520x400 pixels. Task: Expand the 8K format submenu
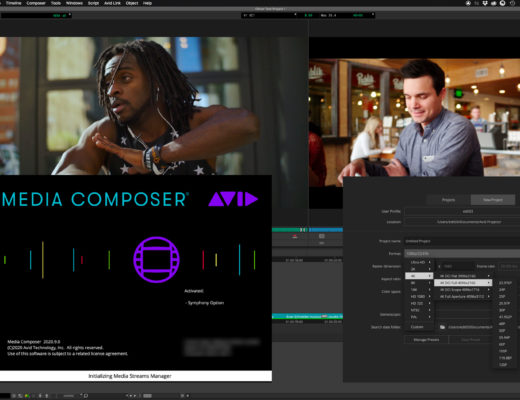point(419,283)
